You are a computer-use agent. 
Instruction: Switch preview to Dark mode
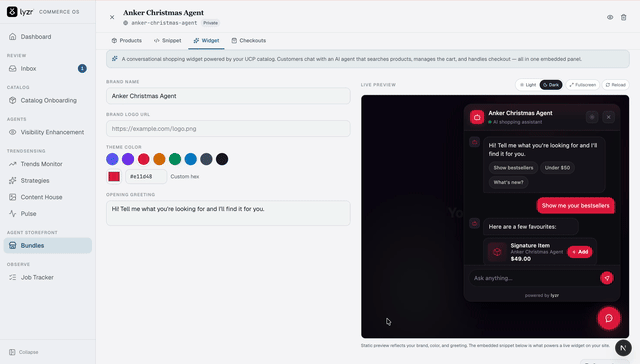point(551,85)
